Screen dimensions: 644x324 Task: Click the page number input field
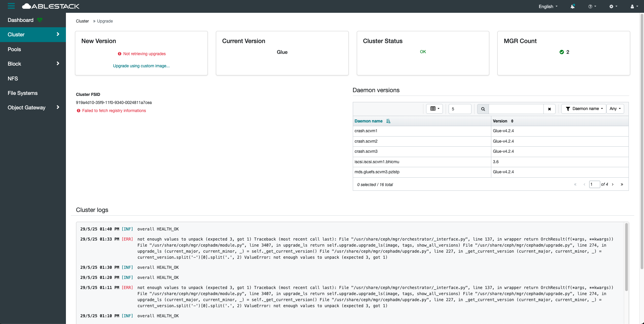click(x=594, y=184)
